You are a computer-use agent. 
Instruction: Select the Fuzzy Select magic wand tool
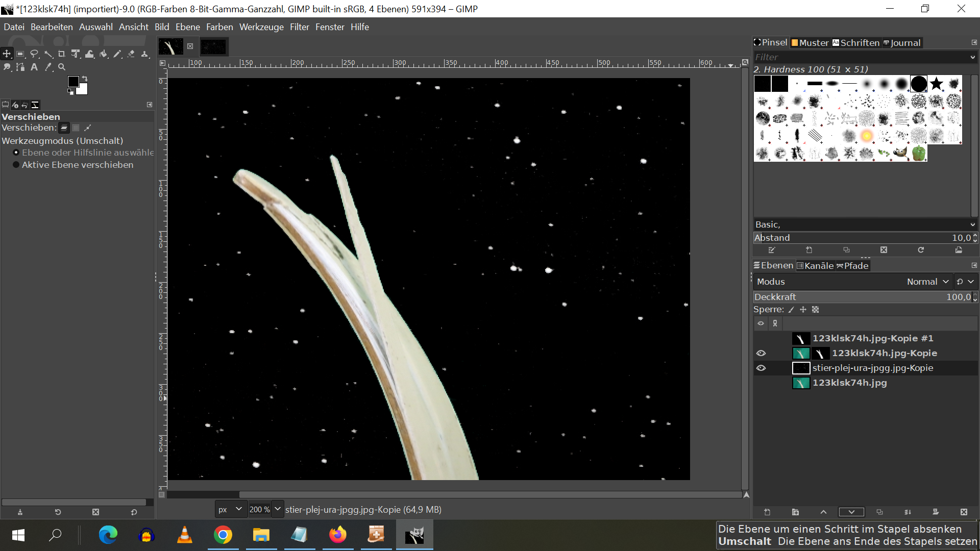tap(48, 54)
